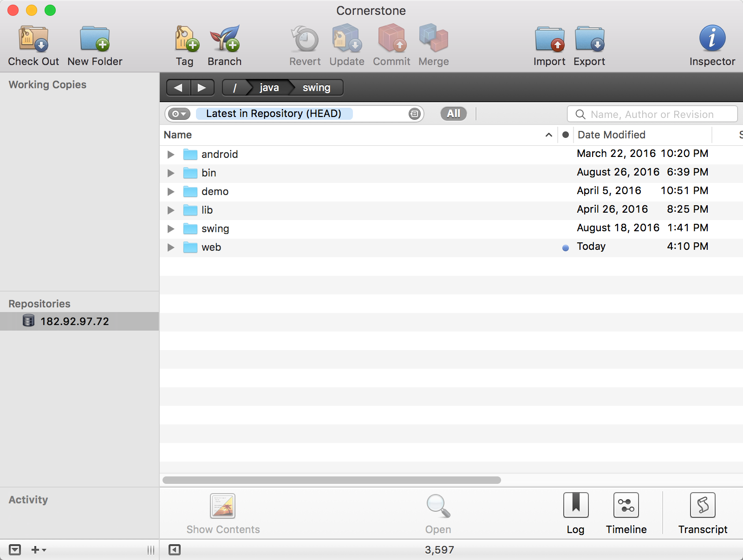Image resolution: width=743 pixels, height=560 pixels.
Task: Click the Show Contents icon
Action: click(223, 506)
